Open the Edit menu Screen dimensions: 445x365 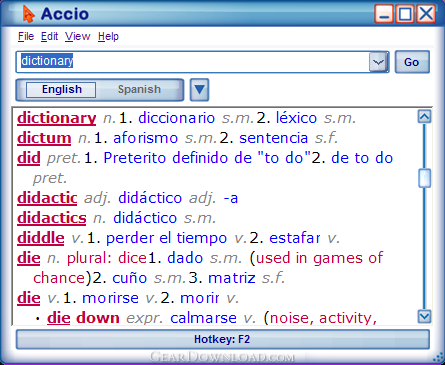(49, 36)
